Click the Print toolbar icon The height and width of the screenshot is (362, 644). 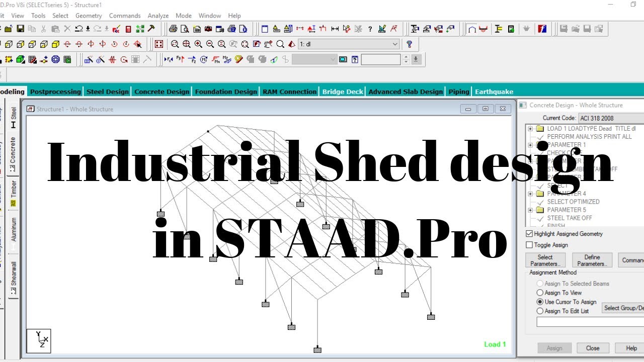[173, 29]
